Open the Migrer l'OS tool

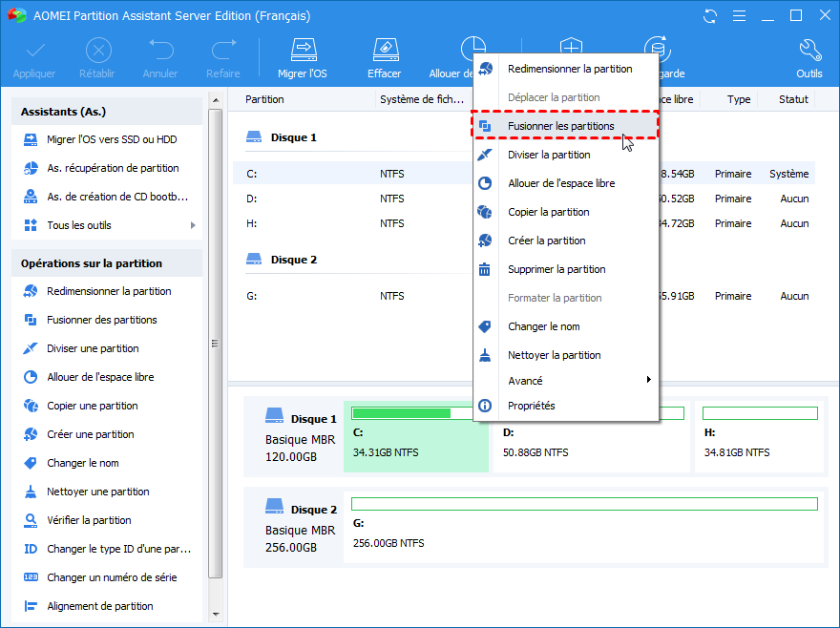[303, 59]
